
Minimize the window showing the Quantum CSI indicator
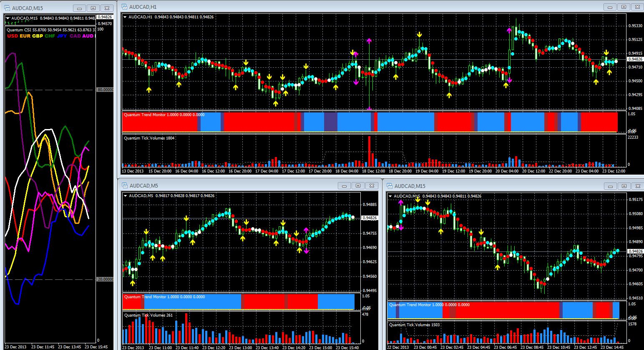point(79,8)
